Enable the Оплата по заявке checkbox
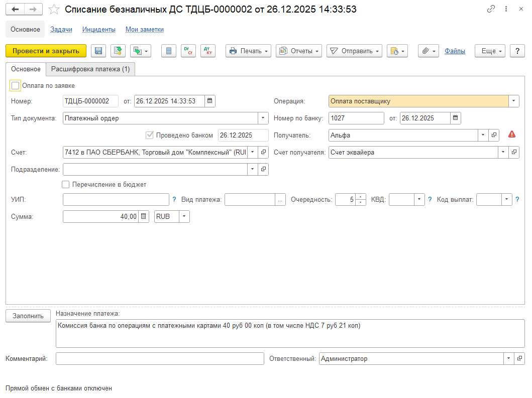This screenshot has width=532, height=398. click(x=16, y=86)
